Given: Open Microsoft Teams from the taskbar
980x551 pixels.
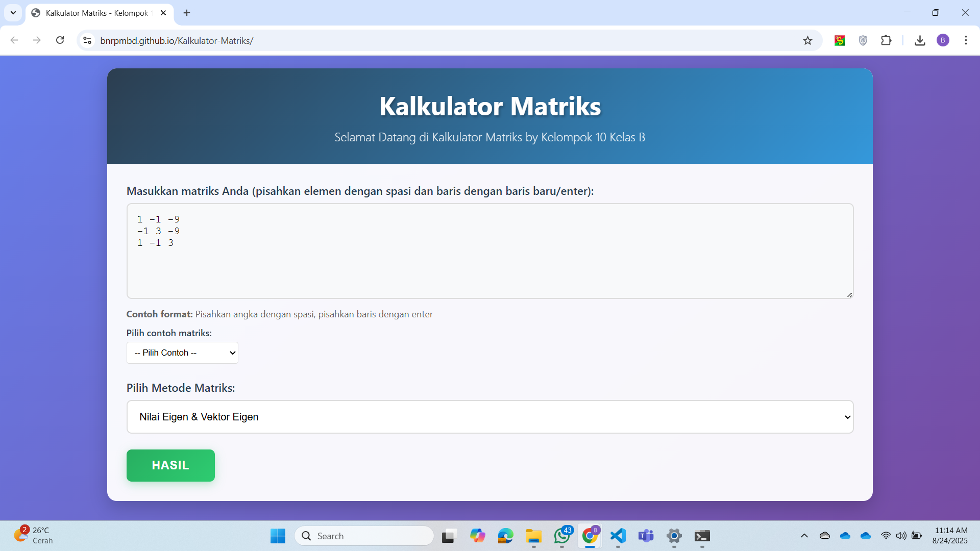Looking at the screenshot, I should coord(646,536).
